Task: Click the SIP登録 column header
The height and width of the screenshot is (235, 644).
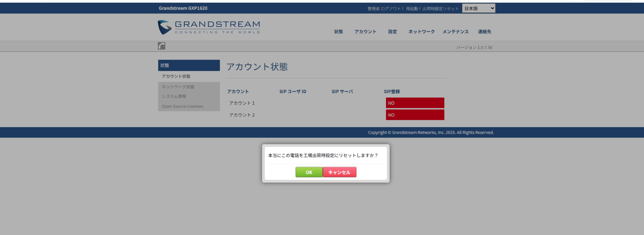Action: pos(392,92)
